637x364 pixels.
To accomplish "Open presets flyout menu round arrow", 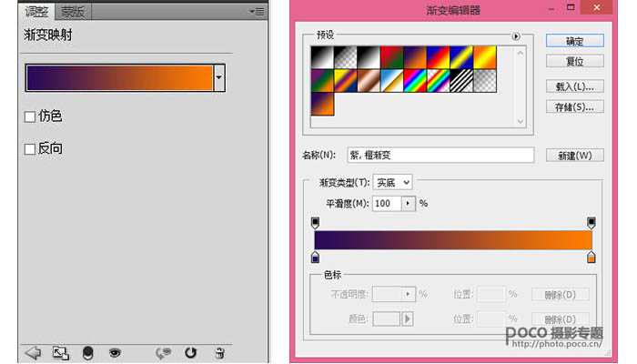I will click(x=517, y=37).
